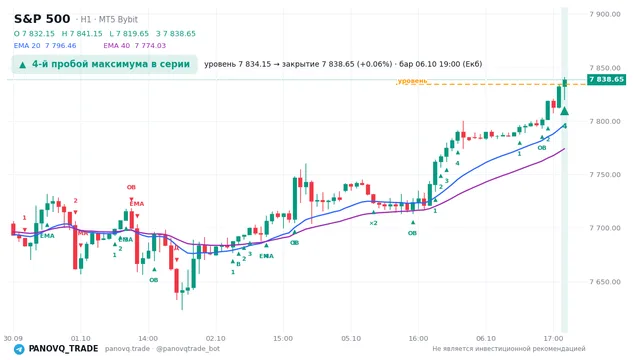
Task: Click the 14:00 time axis label
Action: pyautogui.click(x=148, y=338)
